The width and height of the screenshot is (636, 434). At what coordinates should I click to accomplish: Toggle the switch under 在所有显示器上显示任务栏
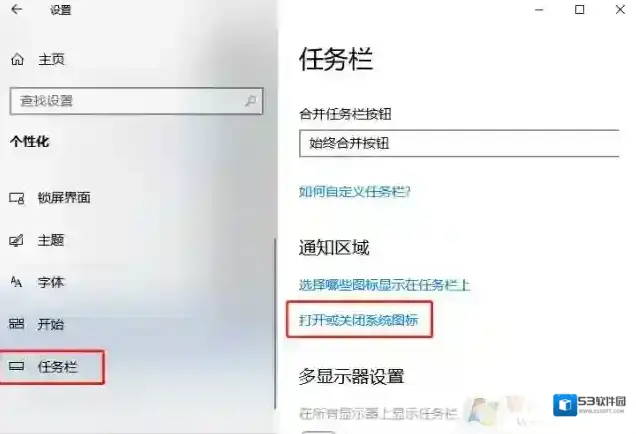tap(318, 432)
